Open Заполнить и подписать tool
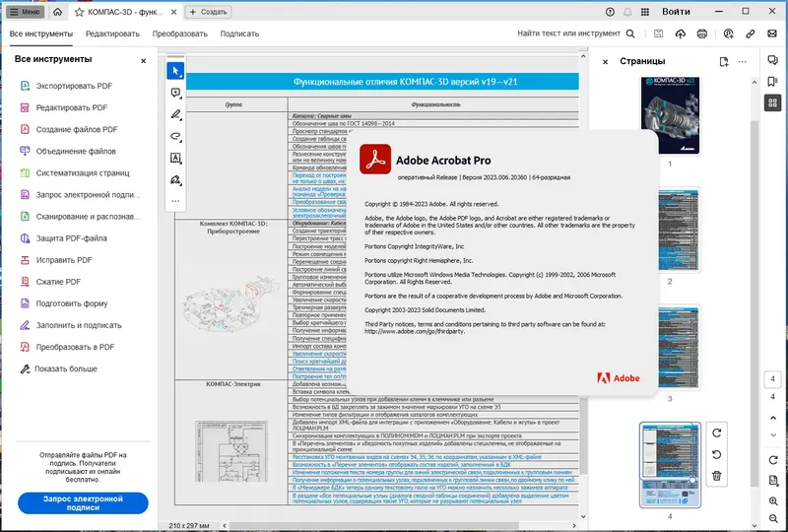The image size is (788, 532). tap(70, 325)
